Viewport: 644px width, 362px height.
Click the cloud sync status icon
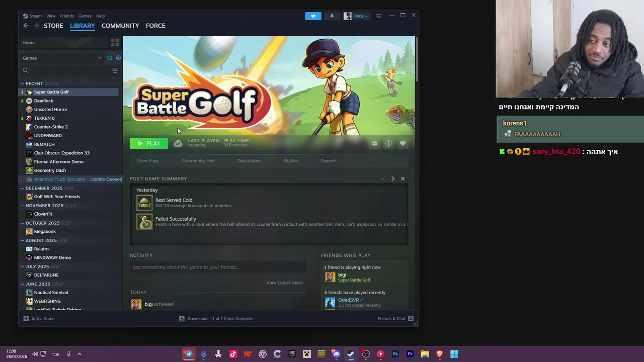click(178, 144)
